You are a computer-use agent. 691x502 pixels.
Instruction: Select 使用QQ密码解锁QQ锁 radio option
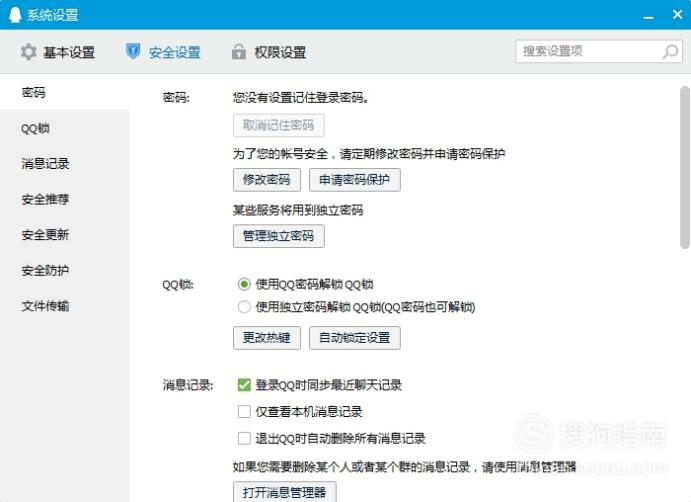click(244, 284)
